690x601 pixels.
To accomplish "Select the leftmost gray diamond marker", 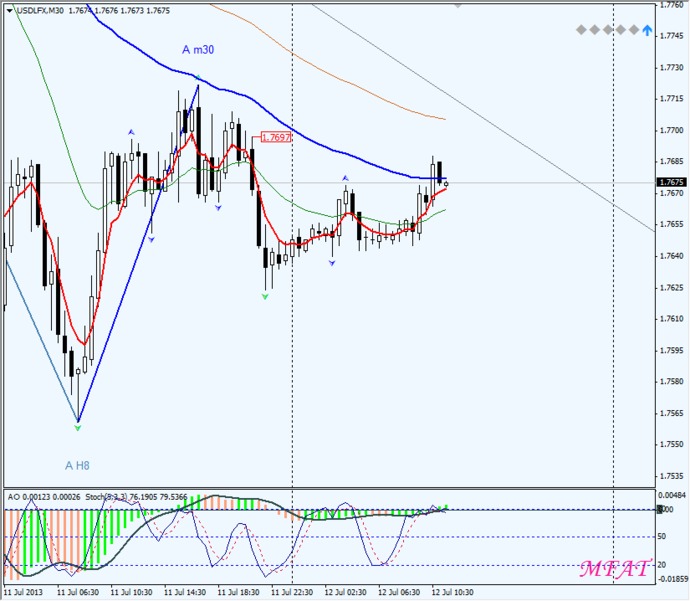I will click(581, 30).
